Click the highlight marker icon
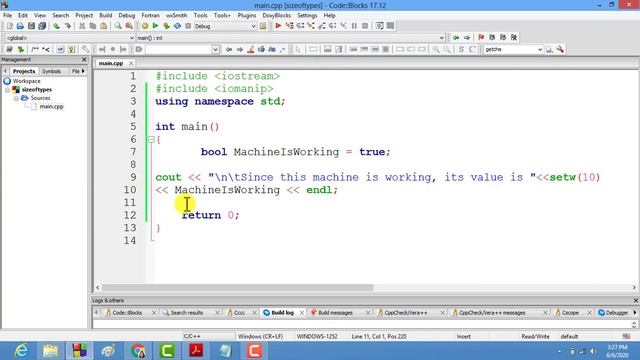Viewport: 640px width, 360px height. (x=251, y=49)
